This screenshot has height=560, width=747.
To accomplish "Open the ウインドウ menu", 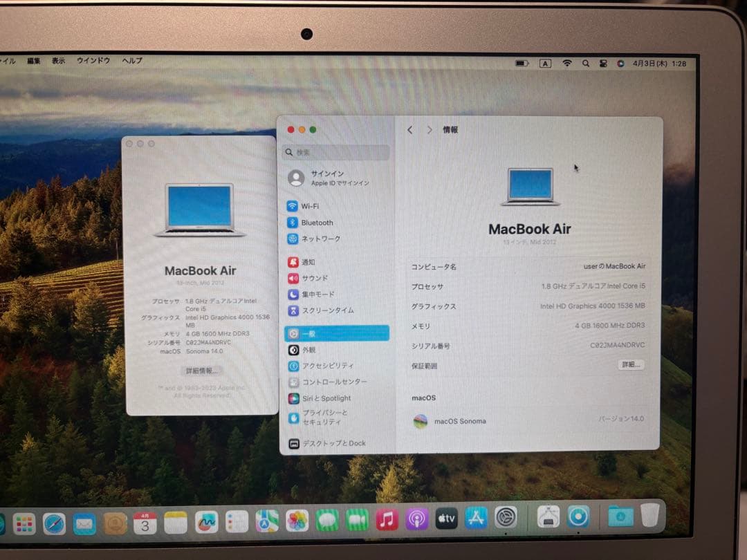I will (93, 60).
